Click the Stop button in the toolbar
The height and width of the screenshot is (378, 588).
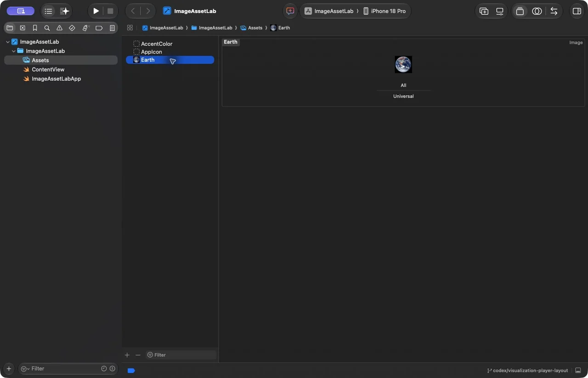(110, 11)
